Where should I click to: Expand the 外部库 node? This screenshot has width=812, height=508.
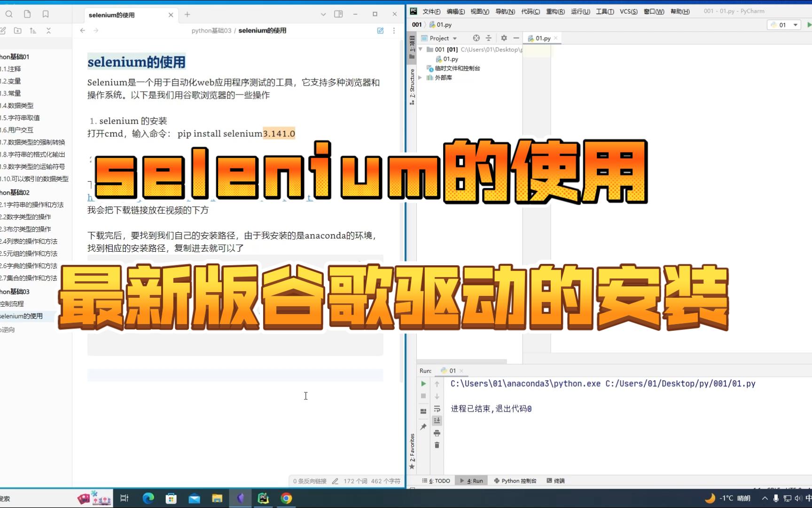(x=421, y=78)
